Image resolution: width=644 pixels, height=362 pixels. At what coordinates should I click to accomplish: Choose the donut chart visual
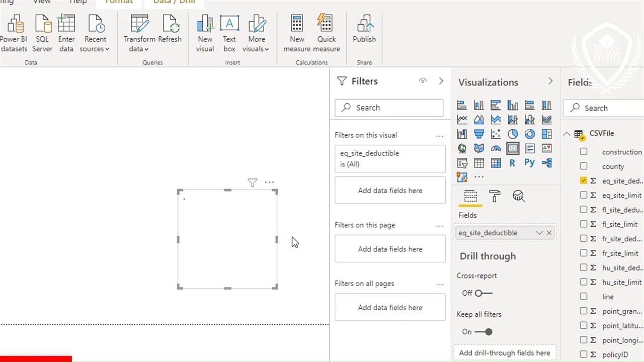point(529,134)
